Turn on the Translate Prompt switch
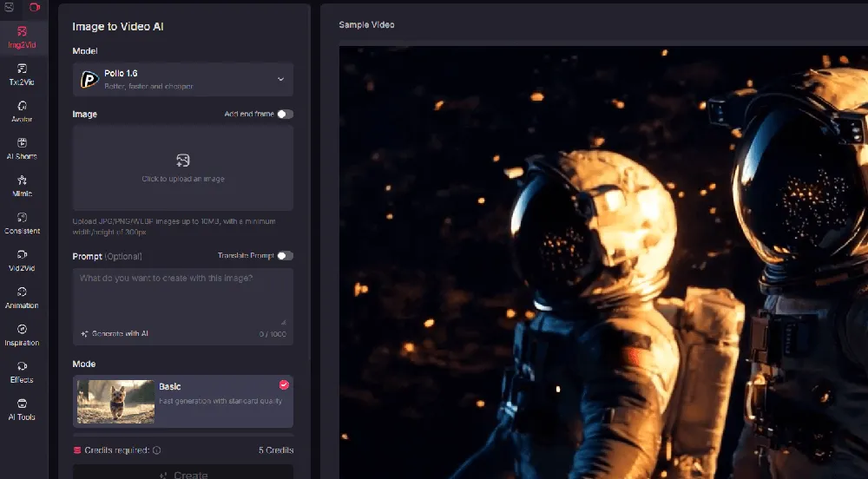The width and height of the screenshot is (868, 479). point(285,256)
